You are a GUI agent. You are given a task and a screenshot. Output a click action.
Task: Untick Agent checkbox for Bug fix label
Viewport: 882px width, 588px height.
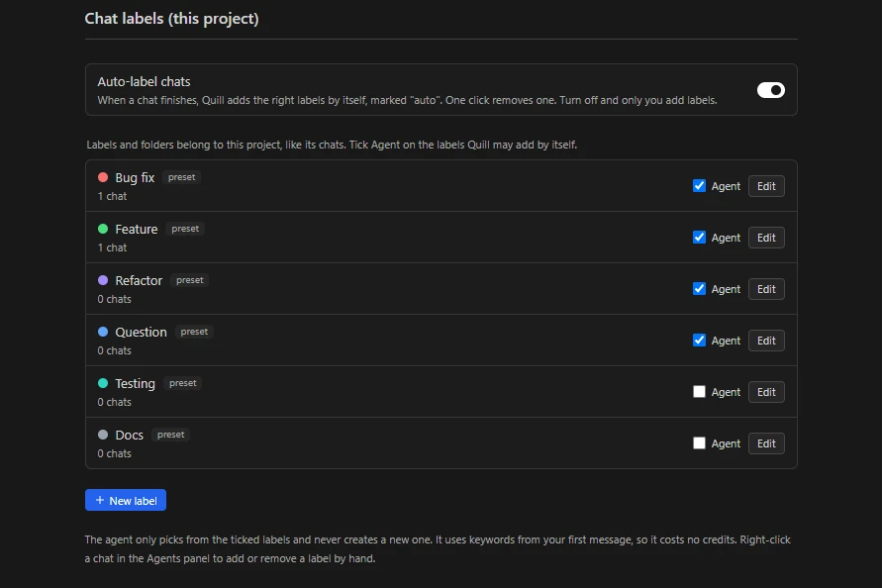(x=699, y=186)
